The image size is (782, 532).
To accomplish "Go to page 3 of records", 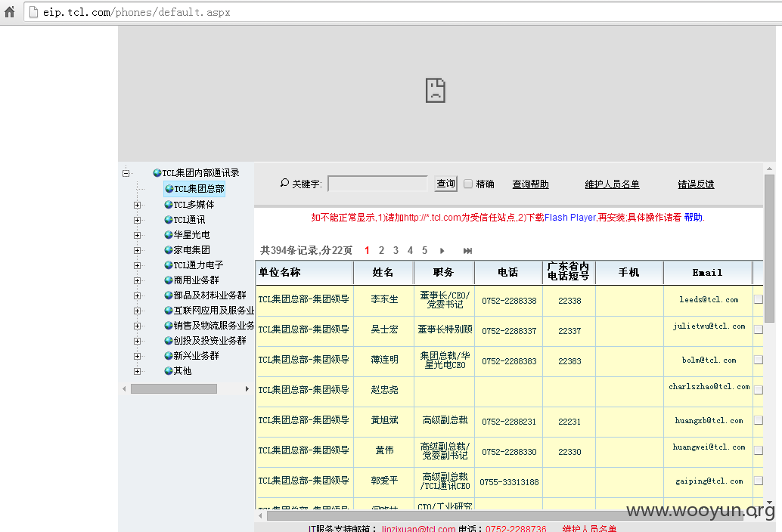I will point(396,251).
